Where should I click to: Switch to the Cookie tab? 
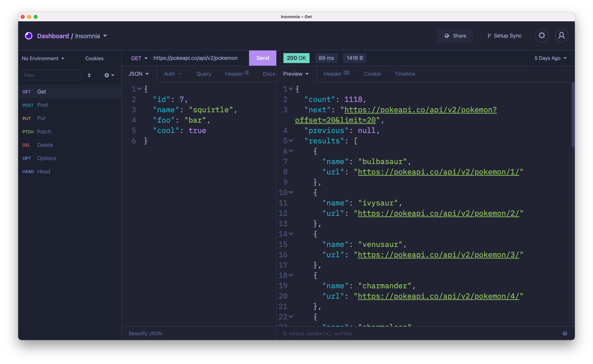pyautogui.click(x=372, y=74)
